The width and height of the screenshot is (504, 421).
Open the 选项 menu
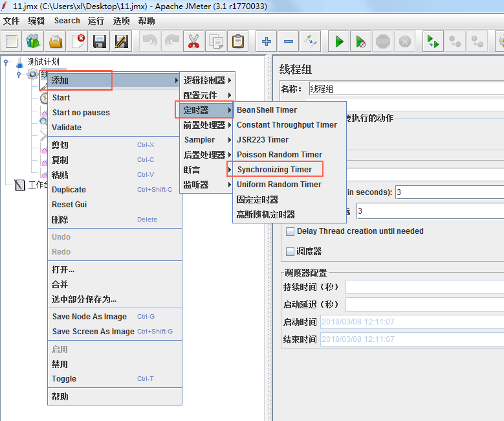[x=121, y=21]
